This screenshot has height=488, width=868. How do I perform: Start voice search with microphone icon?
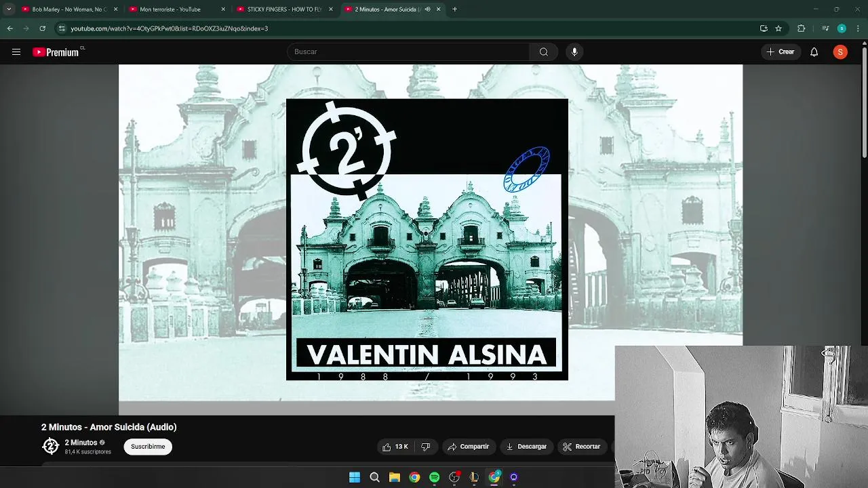point(574,52)
